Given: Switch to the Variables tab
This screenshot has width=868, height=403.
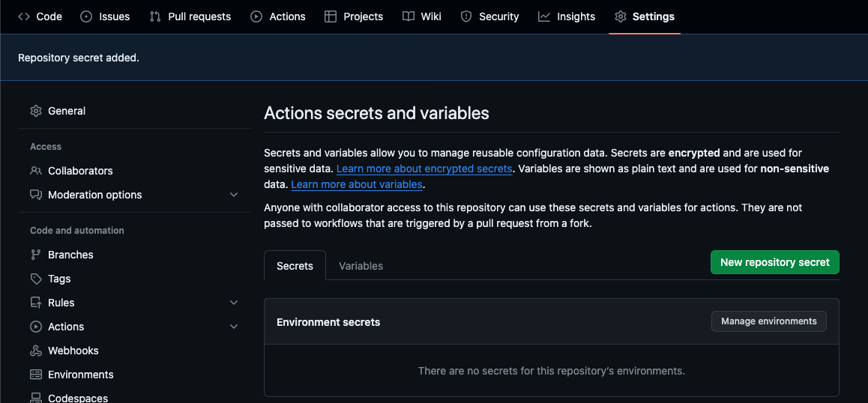Looking at the screenshot, I should [361, 266].
